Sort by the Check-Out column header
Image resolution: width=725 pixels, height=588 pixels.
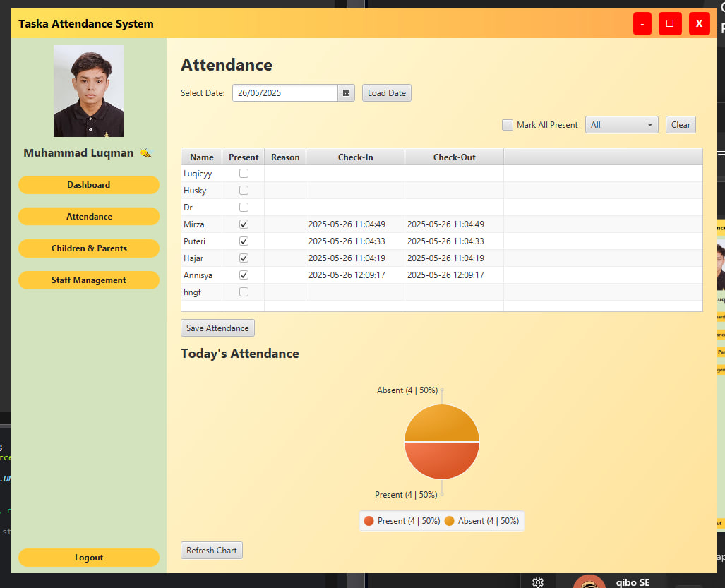455,157
